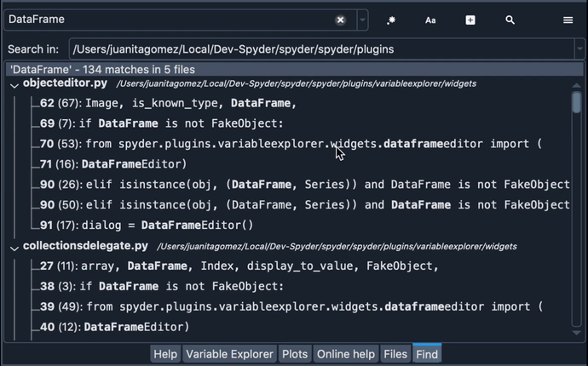
Task: Open the Find pane hamburger menu
Action: click(568, 20)
